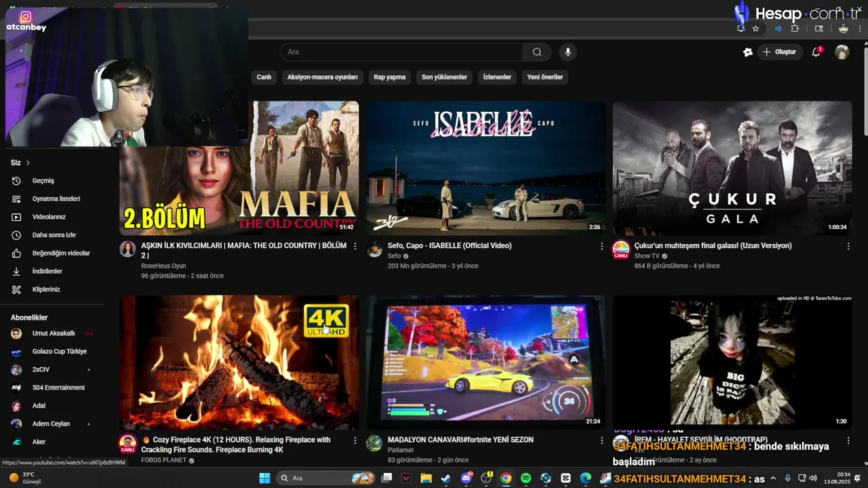868x488 pixels.
Task: Click the Windows taskbar search box
Action: [x=327, y=479]
